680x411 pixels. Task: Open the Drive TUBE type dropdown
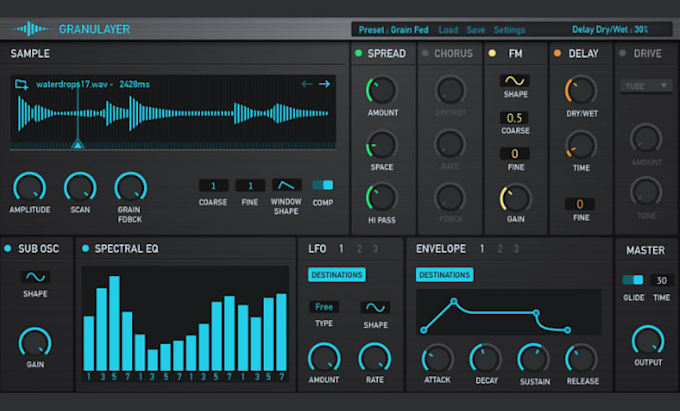(x=646, y=86)
